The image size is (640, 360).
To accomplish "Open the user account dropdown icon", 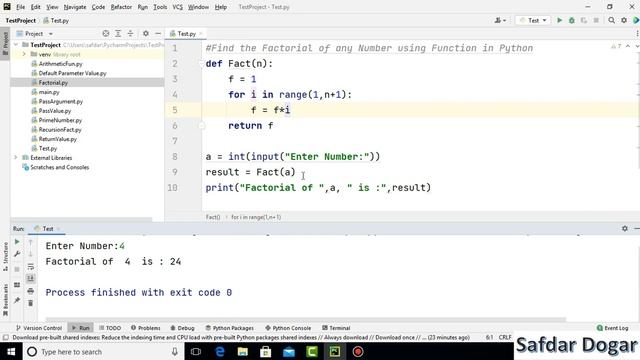I will point(500,20).
